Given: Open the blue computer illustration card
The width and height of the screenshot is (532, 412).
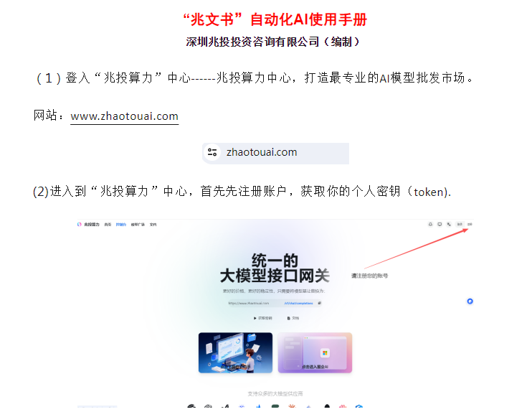Looking at the screenshot, I should [235, 352].
